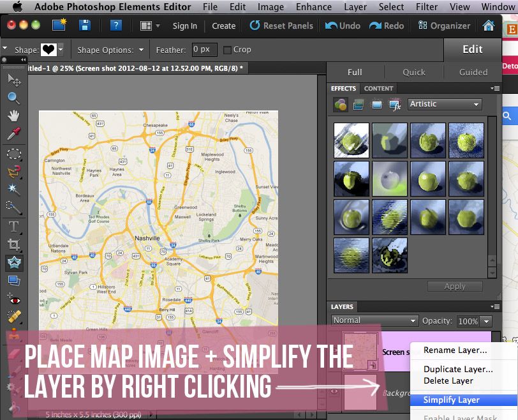Collapse the toolbox with double arrows
Image resolution: width=518 pixels, height=420 pixels.
[23, 60]
